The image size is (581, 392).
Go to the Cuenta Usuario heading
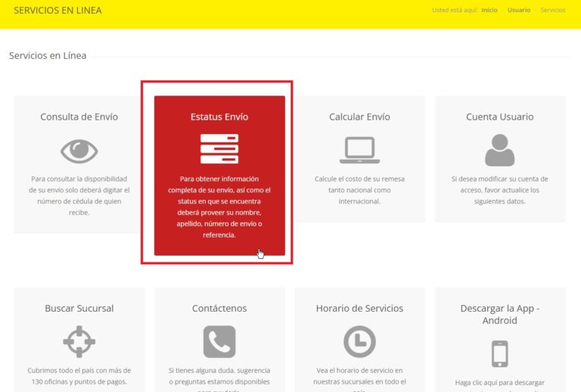pyautogui.click(x=500, y=117)
